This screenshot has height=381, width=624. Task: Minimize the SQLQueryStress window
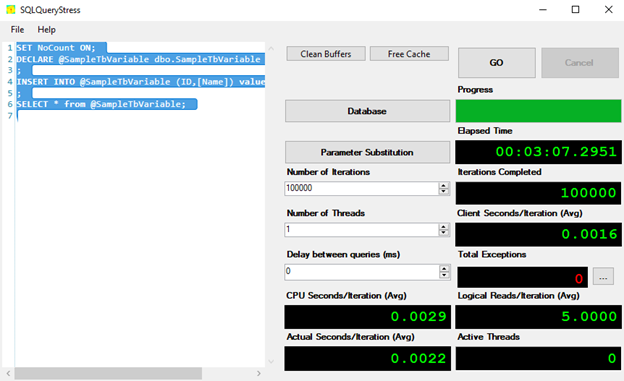point(543,10)
